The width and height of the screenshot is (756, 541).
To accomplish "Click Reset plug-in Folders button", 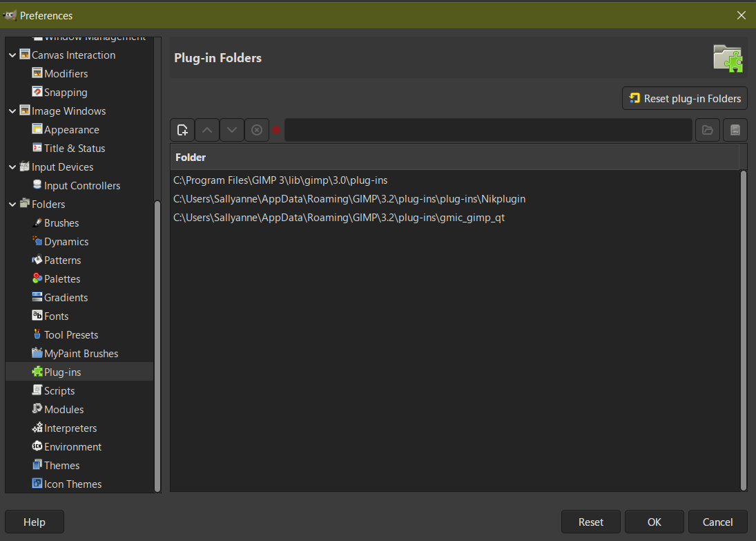I will pos(685,98).
